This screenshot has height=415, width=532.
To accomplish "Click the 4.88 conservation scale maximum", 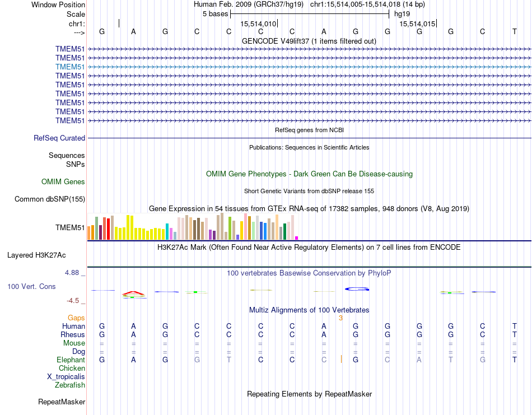I will (72, 273).
